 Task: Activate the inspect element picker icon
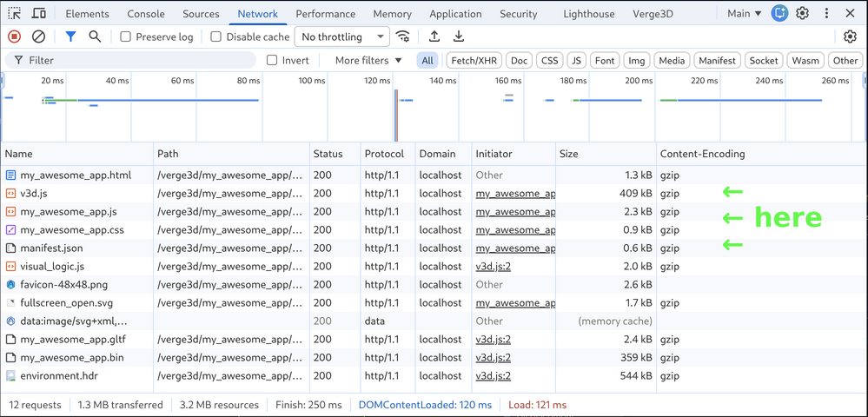coord(15,13)
